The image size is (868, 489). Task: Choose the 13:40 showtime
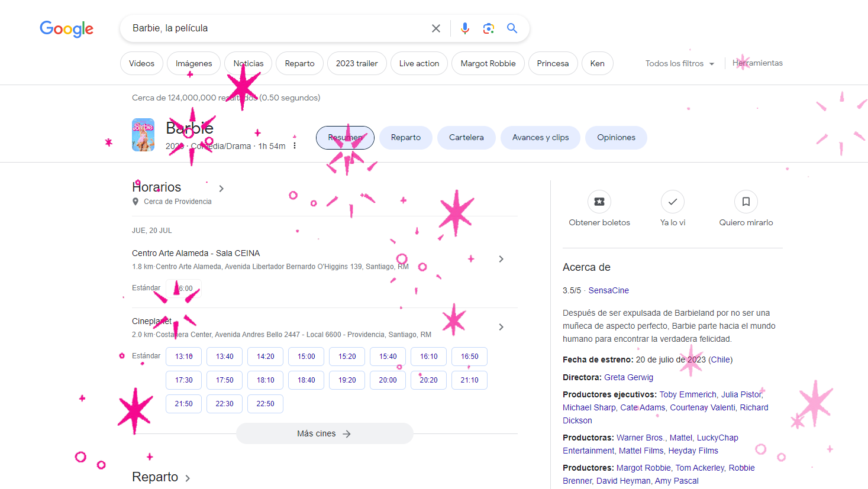tap(225, 357)
